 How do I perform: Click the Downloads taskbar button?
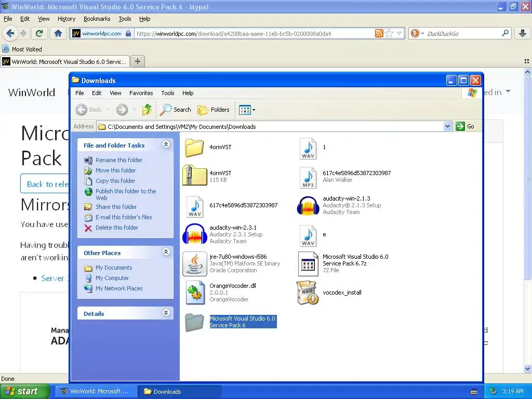(179, 392)
